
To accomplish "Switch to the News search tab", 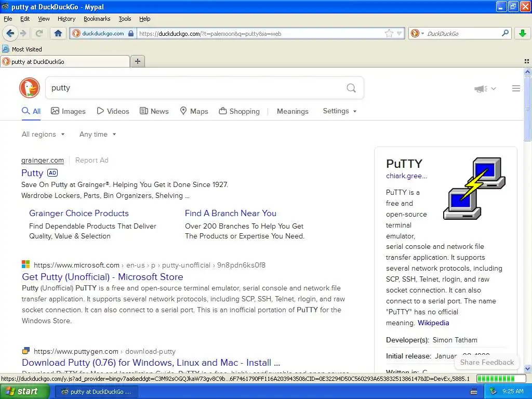I will coord(154,111).
